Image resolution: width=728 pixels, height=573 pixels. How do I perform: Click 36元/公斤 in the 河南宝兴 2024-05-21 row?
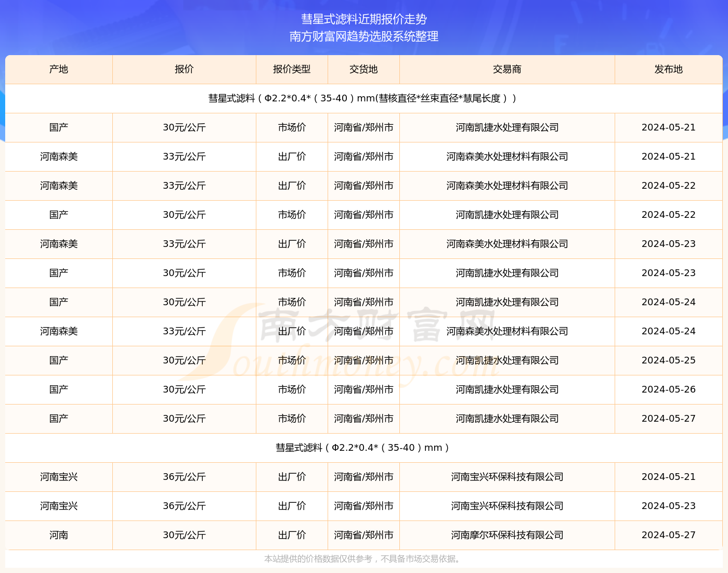pos(184,477)
